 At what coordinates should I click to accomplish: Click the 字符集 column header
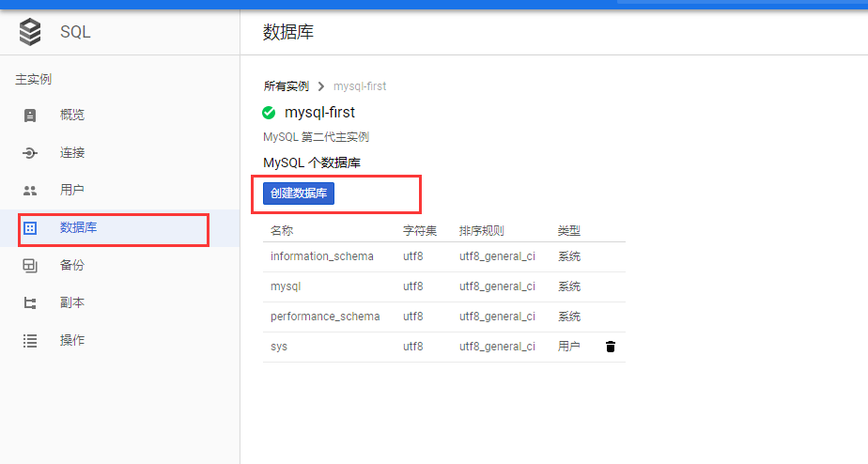(x=420, y=231)
